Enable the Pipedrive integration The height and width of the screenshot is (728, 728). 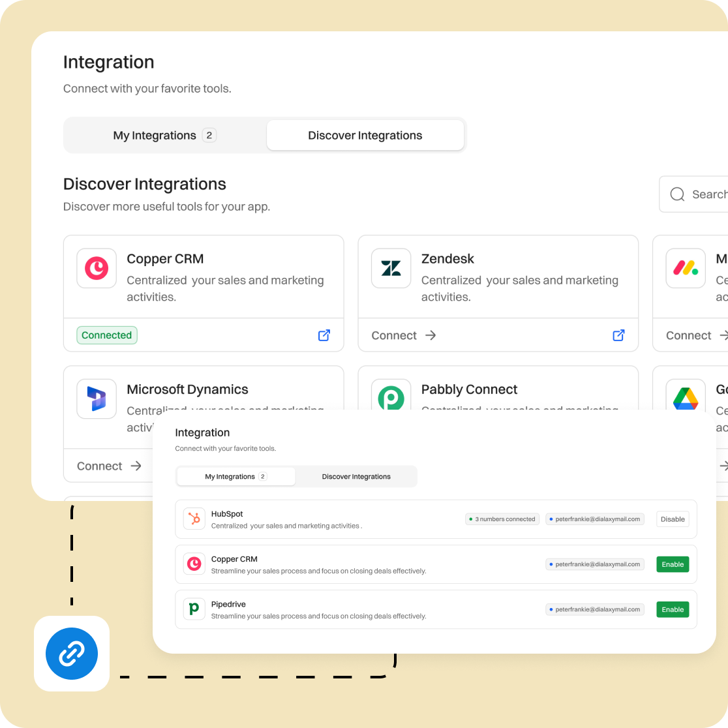pos(673,609)
